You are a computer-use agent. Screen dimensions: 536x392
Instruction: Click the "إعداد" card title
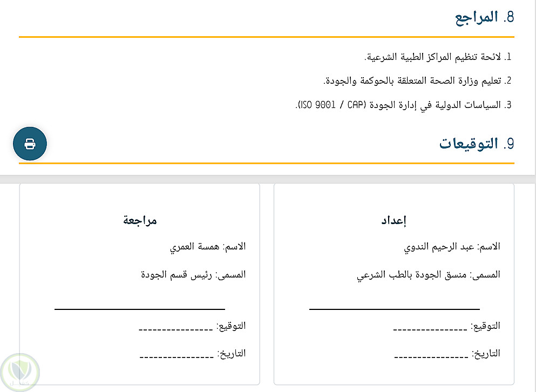pos(394,220)
